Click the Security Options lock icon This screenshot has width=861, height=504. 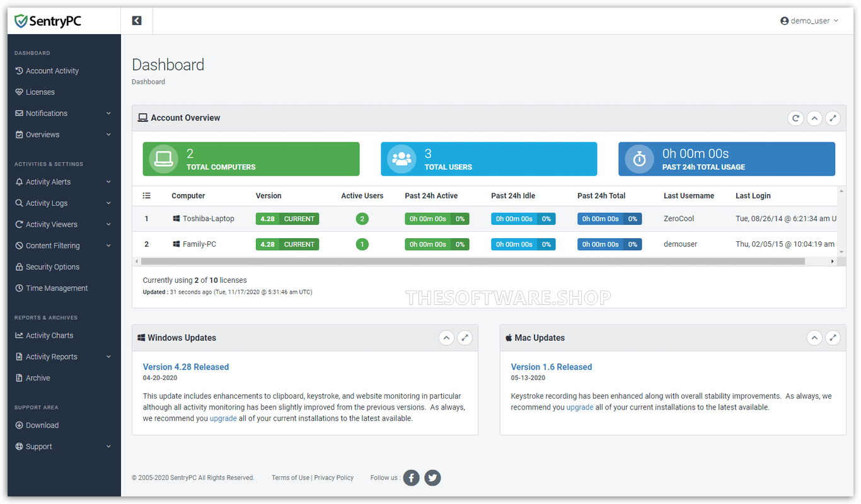coord(20,267)
